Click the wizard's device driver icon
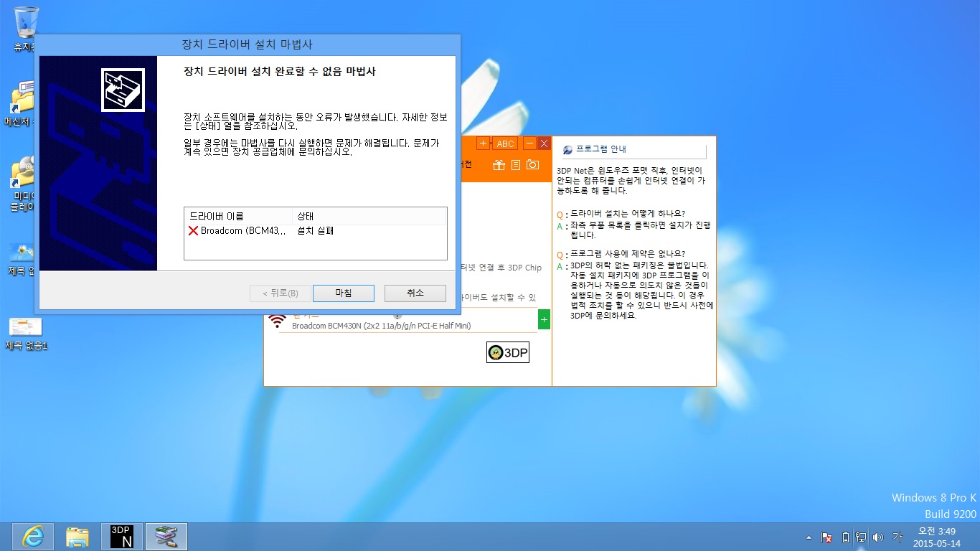980x551 pixels. [x=123, y=90]
